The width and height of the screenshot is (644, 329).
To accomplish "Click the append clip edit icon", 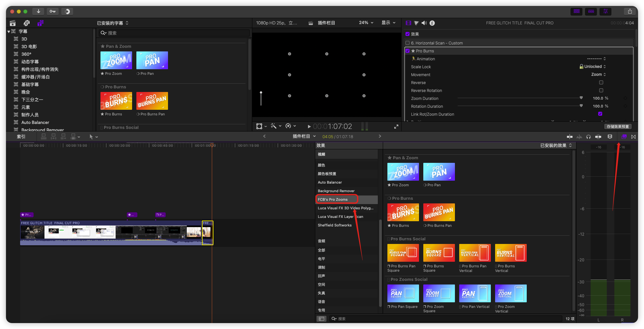I will [x=63, y=136].
